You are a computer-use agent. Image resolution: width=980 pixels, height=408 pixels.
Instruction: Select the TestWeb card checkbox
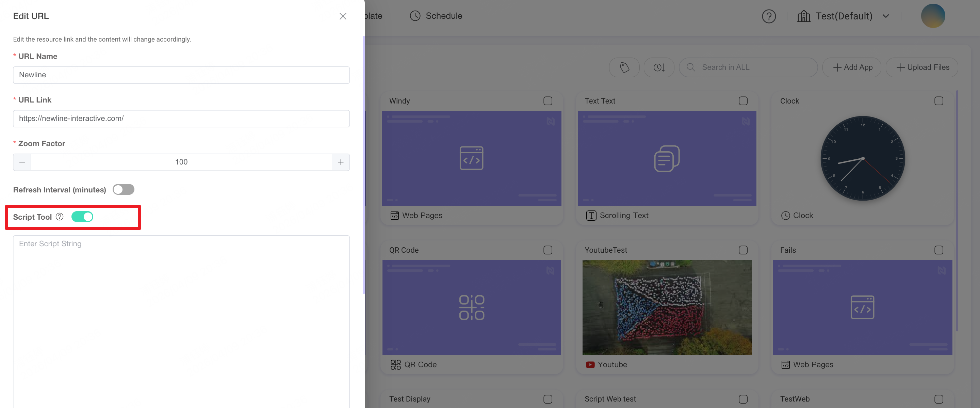938,399
